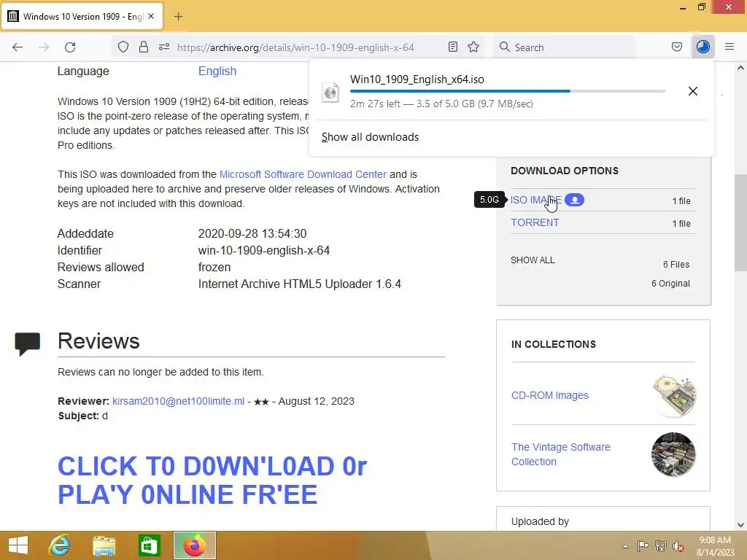Open the Windows Start button
747x560 pixels.
pyautogui.click(x=18, y=545)
